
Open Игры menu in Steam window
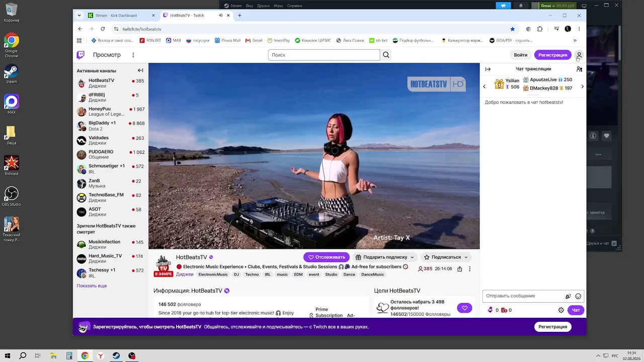point(278,6)
